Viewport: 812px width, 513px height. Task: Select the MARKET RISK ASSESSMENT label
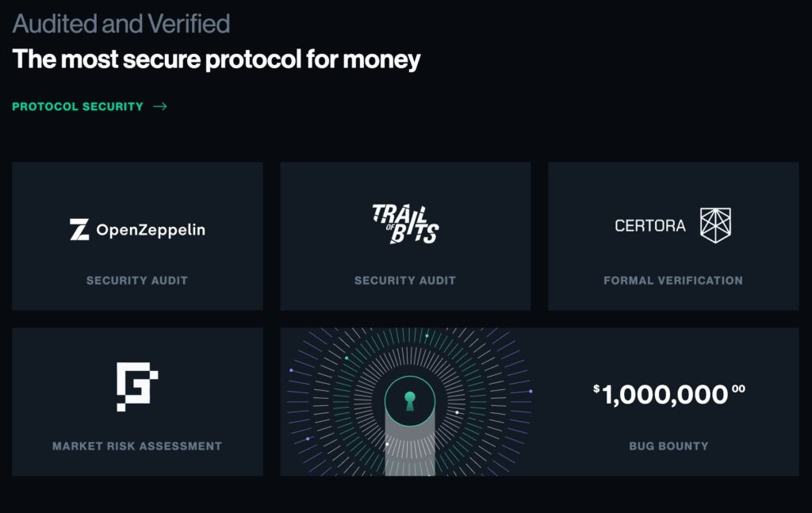click(x=136, y=446)
